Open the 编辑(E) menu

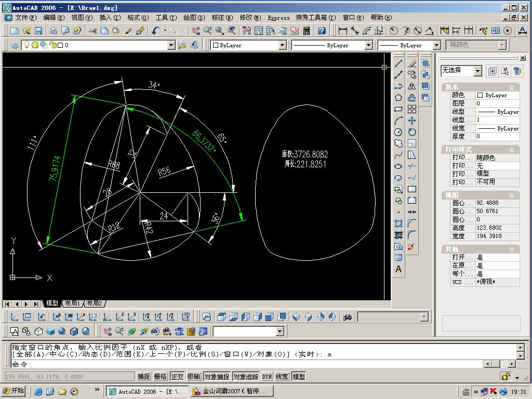coord(54,17)
